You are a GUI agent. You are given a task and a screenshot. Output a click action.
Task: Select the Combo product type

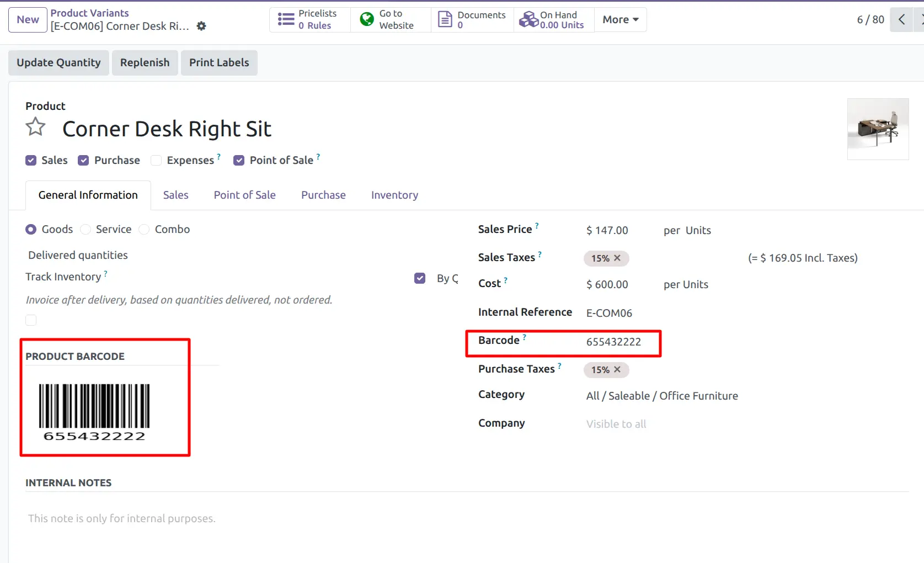(x=144, y=229)
